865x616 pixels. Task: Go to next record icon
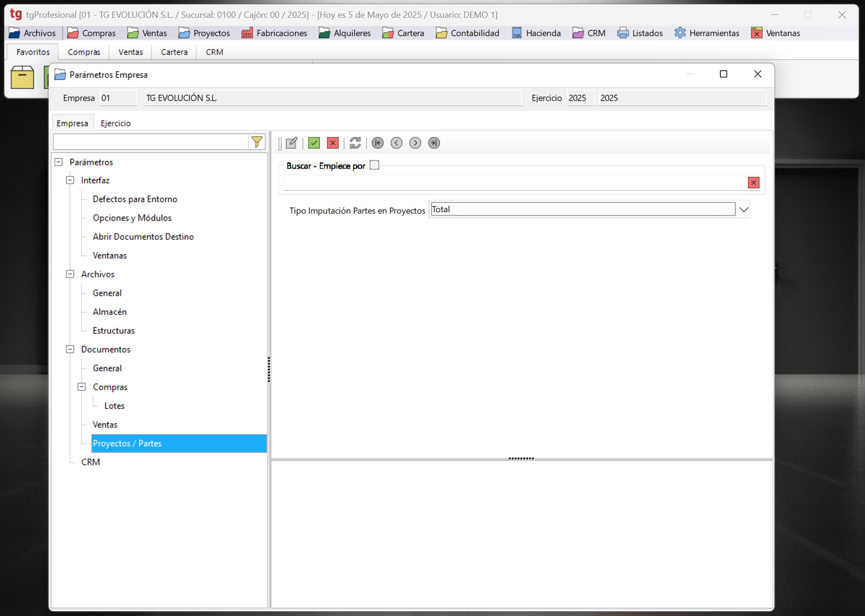pos(415,143)
